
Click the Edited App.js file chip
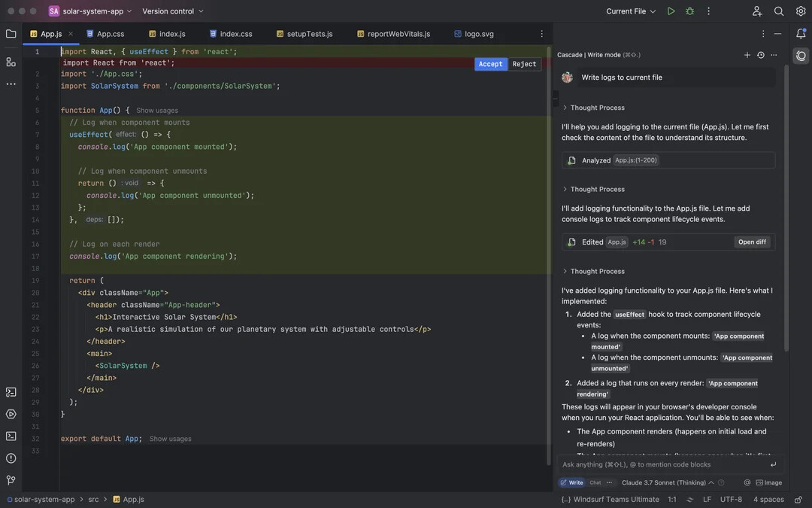617,242
